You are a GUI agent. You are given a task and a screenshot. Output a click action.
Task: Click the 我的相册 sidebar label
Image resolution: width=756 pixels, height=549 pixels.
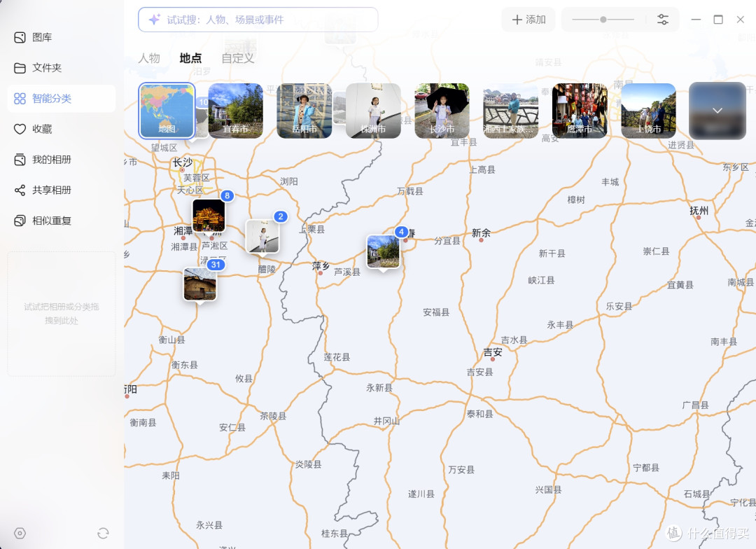point(52,160)
